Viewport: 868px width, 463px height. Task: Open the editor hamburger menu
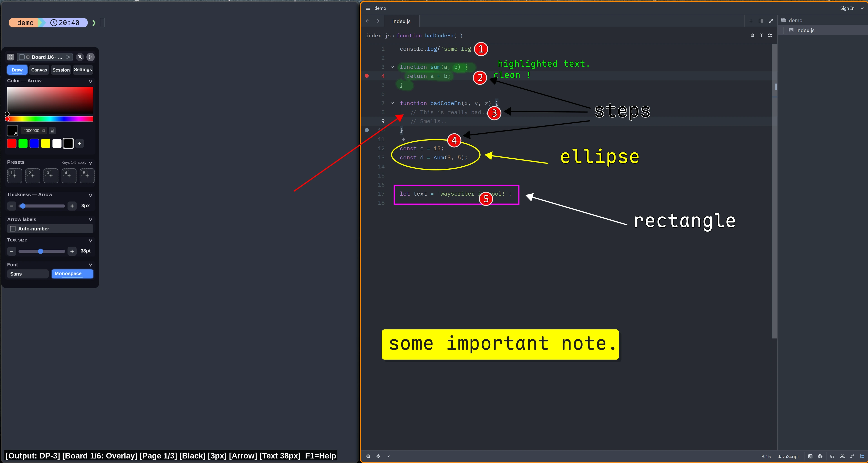tap(368, 8)
